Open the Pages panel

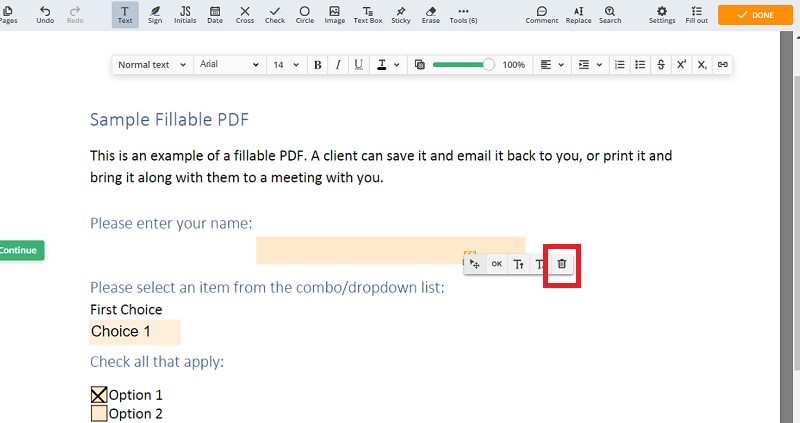click(x=7, y=15)
